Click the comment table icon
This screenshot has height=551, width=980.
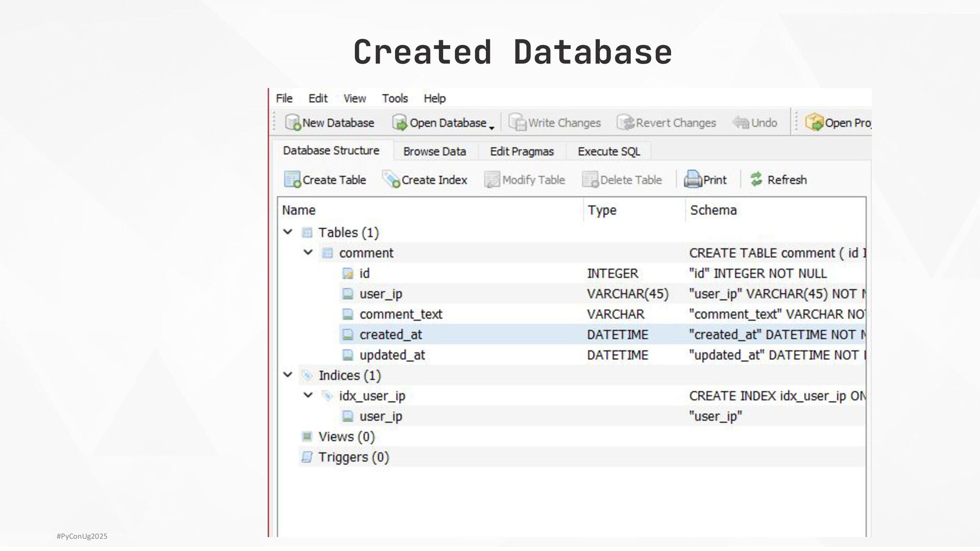click(x=327, y=253)
